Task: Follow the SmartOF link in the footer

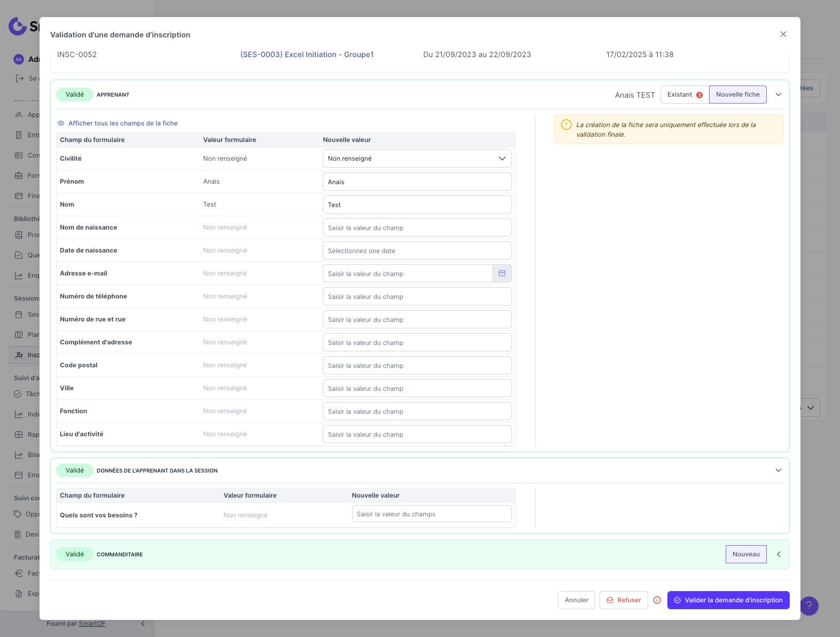Action: (x=92, y=624)
